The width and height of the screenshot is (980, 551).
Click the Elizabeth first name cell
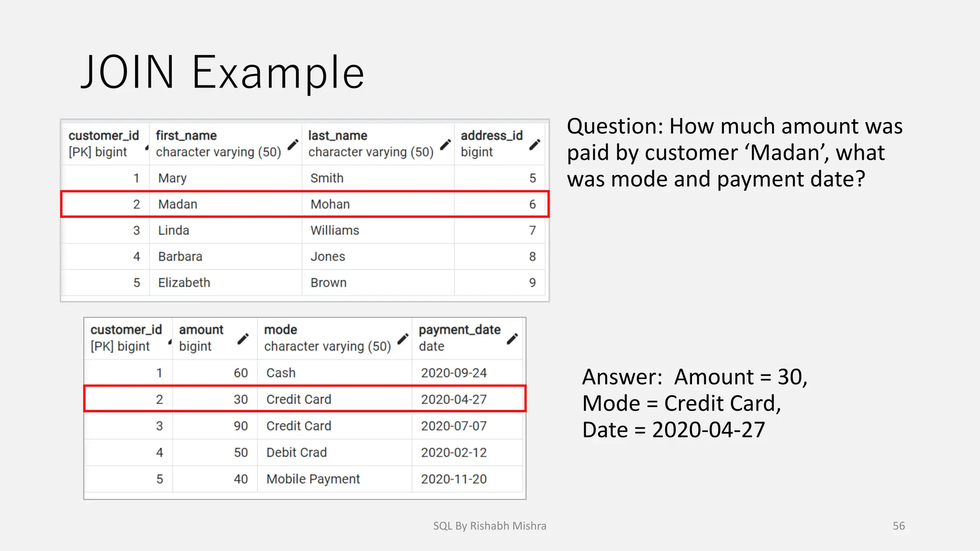(x=184, y=283)
